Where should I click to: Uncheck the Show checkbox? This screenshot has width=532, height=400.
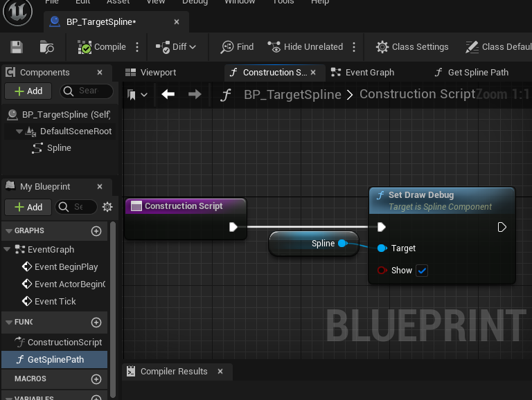(x=422, y=271)
